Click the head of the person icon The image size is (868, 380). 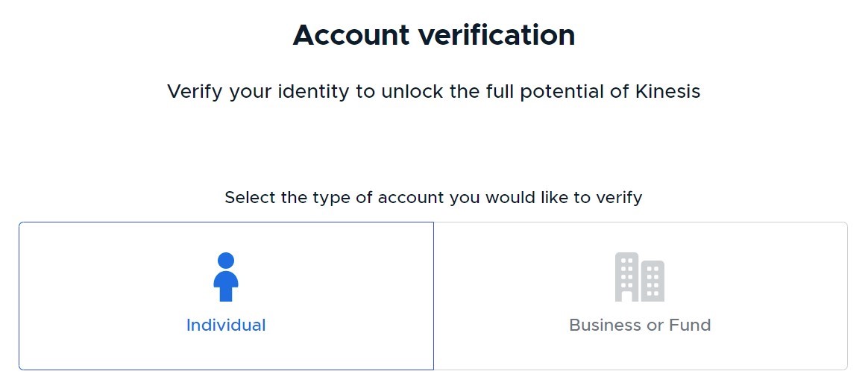coord(226,261)
